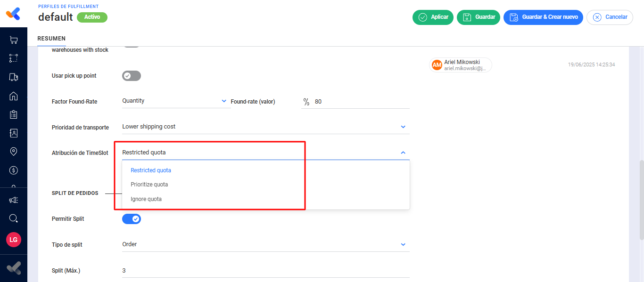This screenshot has width=644, height=282.
Task: Switch to the RESUMEN tab
Action: pos(51,39)
